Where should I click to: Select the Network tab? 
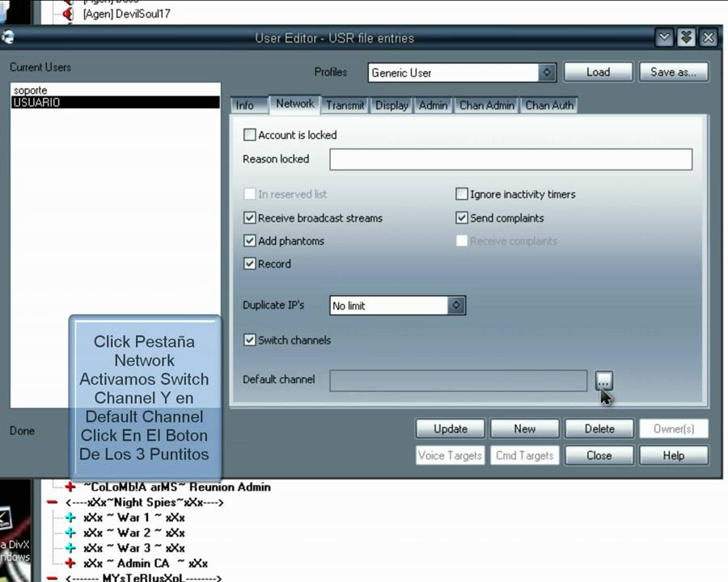295,104
